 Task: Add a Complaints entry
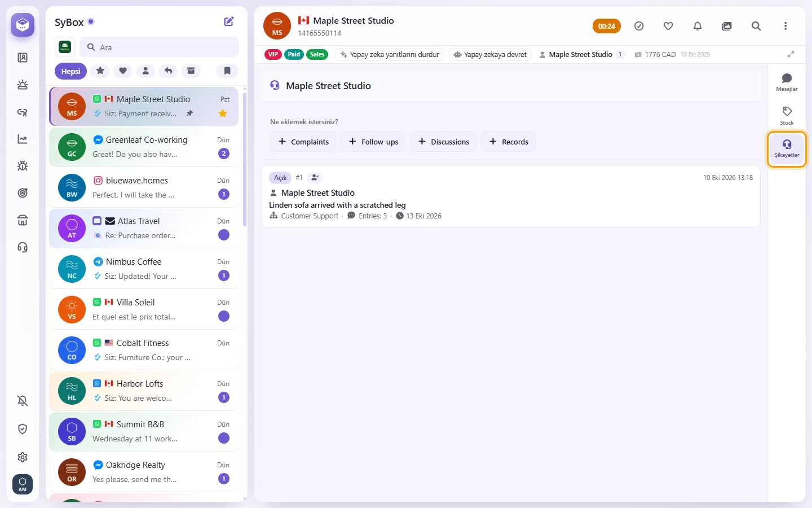pos(303,142)
